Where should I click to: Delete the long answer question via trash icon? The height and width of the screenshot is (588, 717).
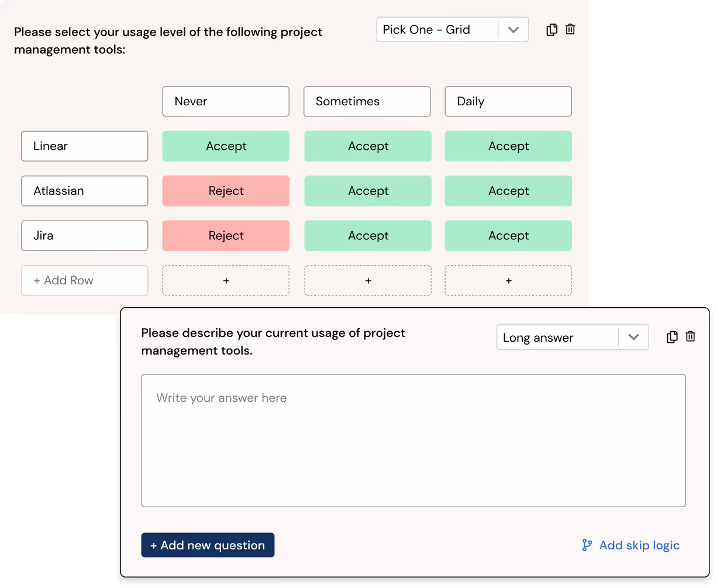691,337
